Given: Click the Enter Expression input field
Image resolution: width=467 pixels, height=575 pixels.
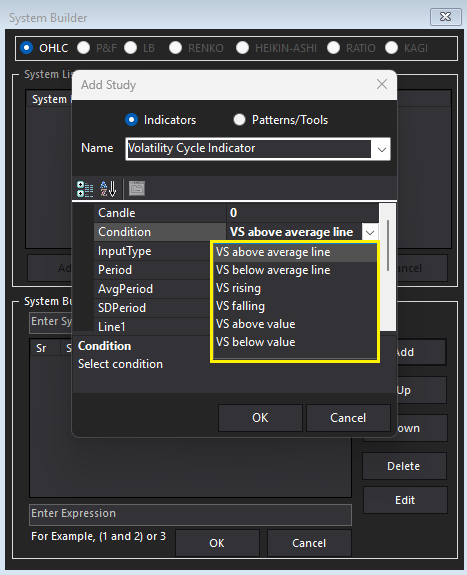Looking at the screenshot, I should (x=190, y=514).
